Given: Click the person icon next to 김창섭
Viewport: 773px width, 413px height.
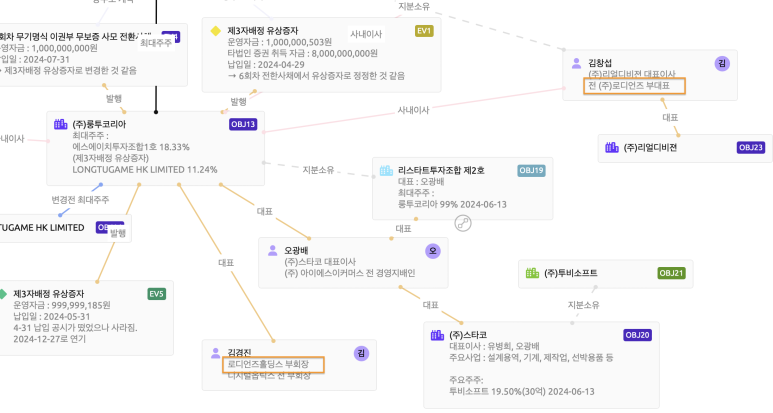Looking at the screenshot, I should click(x=576, y=63).
